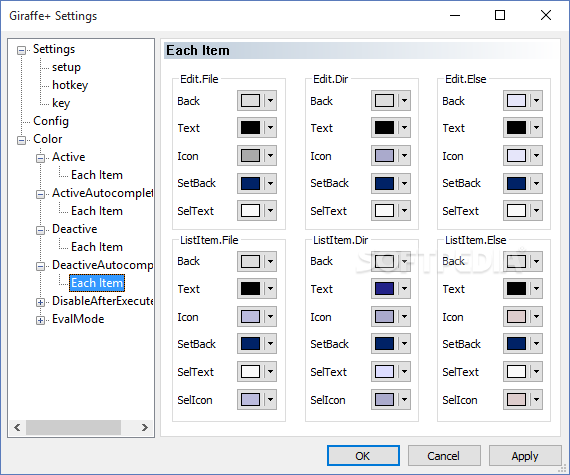Viewport: 570px width, 475px height.
Task: Open ListItem.Dir Icon dropdown arrow
Action: tap(404, 317)
